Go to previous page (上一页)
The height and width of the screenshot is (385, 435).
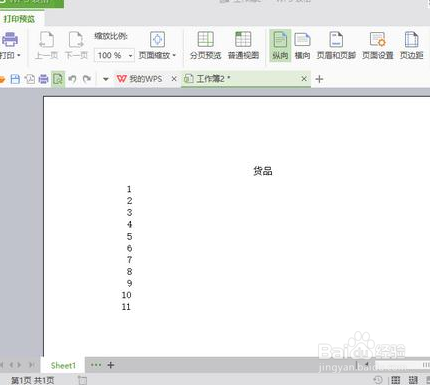(x=46, y=45)
